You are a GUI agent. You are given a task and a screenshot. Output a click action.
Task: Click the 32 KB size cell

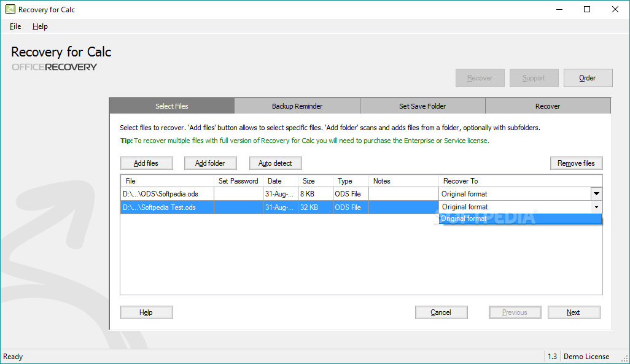[316, 207]
